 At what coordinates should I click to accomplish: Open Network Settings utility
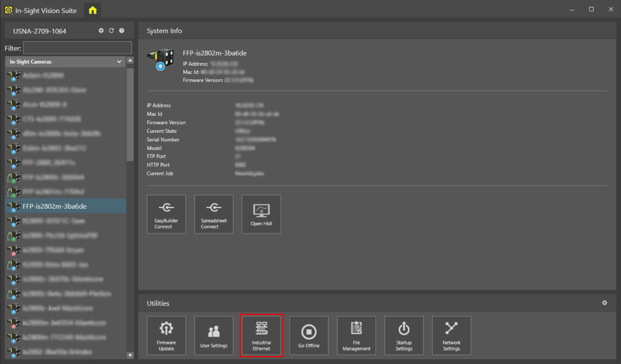click(x=451, y=335)
